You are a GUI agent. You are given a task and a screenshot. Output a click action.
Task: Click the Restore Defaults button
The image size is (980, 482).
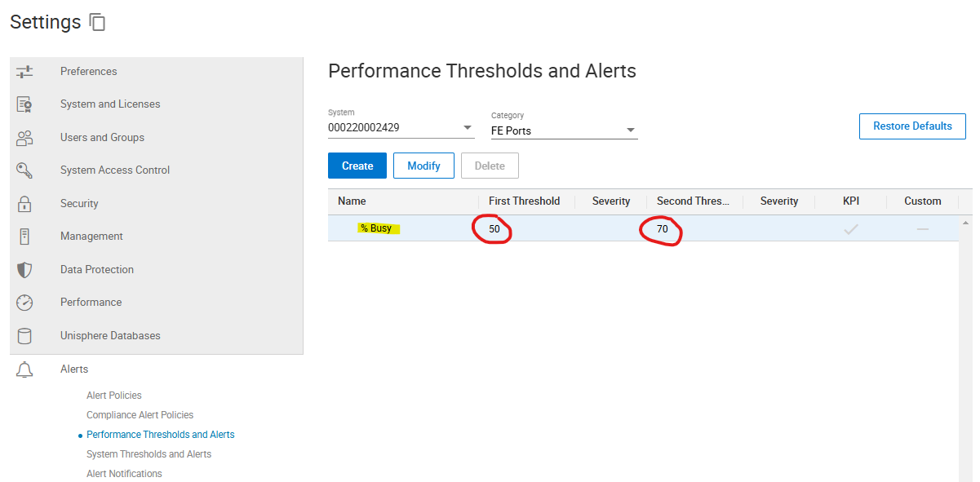[912, 126]
